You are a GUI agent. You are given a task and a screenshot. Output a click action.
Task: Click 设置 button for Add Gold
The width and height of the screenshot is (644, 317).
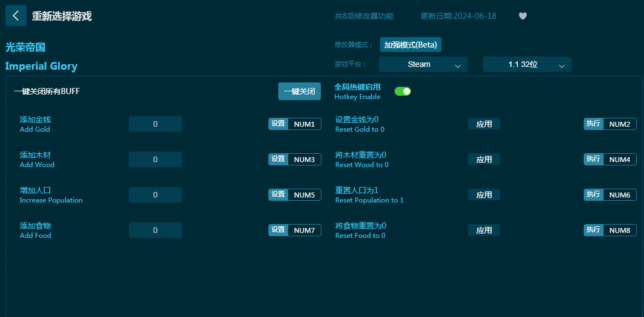[x=278, y=123]
